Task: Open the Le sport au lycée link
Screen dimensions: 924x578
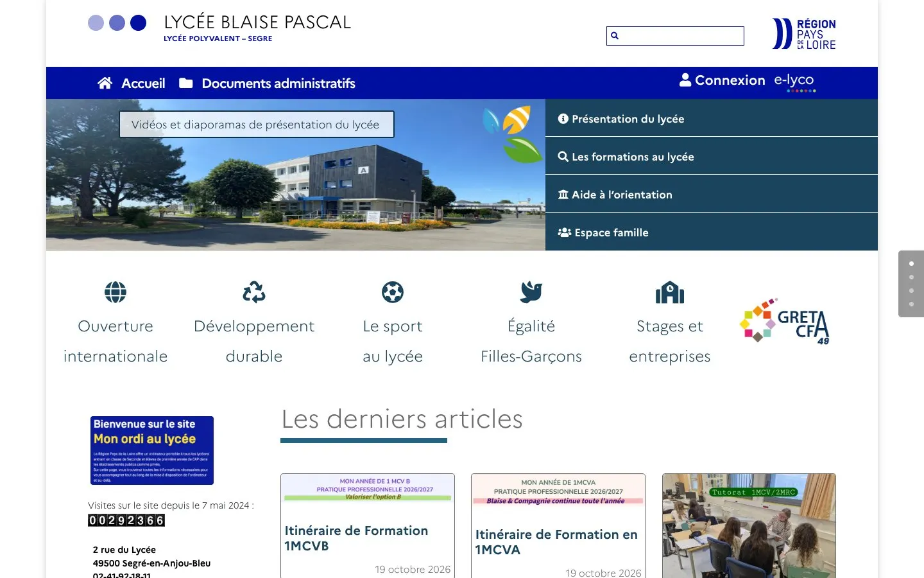Action: pyautogui.click(x=393, y=341)
